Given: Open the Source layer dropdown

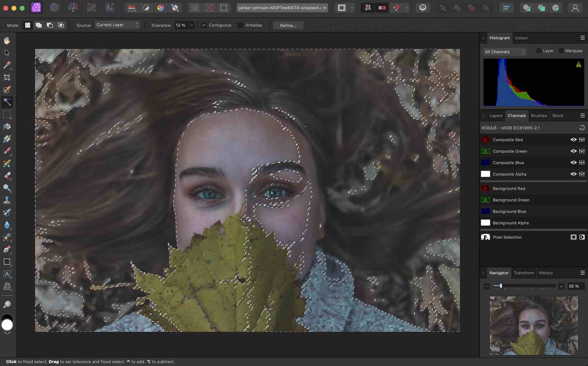Looking at the screenshot, I should 117,24.
